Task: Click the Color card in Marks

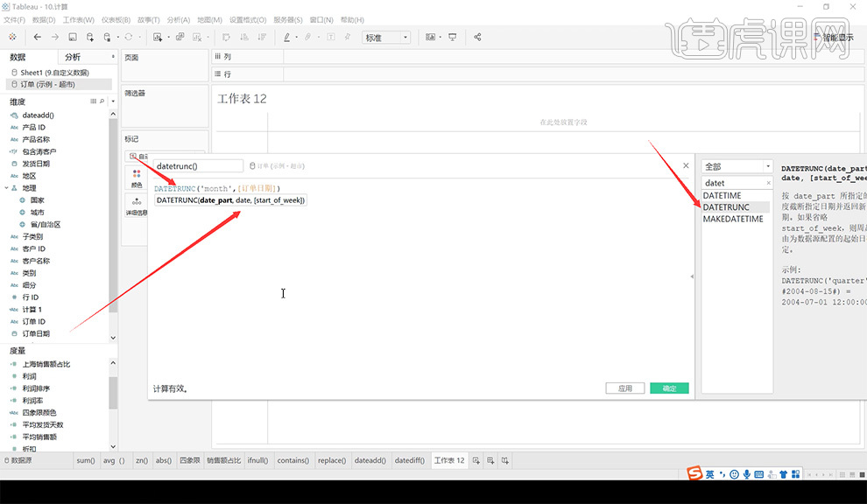Action: [137, 178]
